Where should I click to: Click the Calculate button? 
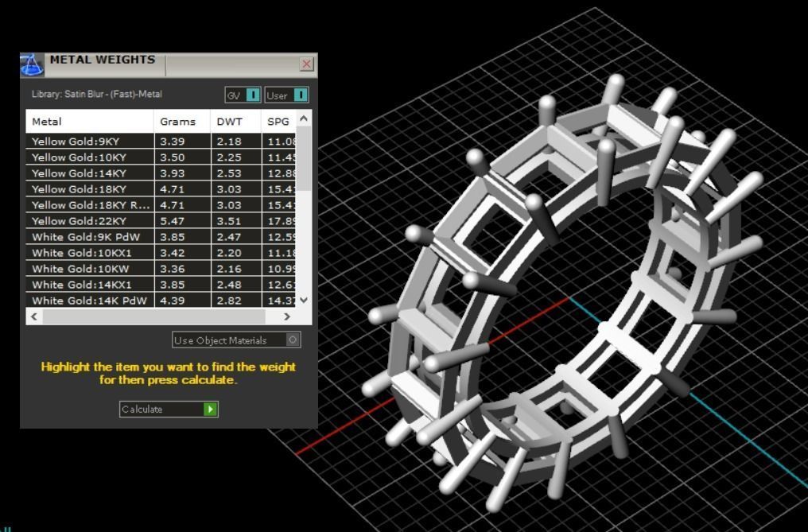pos(169,410)
